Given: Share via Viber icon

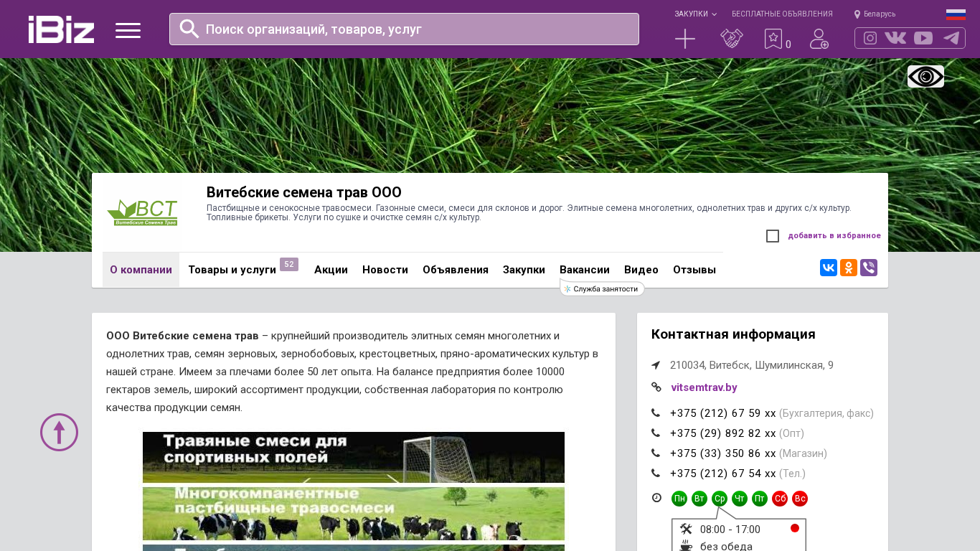Looking at the screenshot, I should click(869, 268).
